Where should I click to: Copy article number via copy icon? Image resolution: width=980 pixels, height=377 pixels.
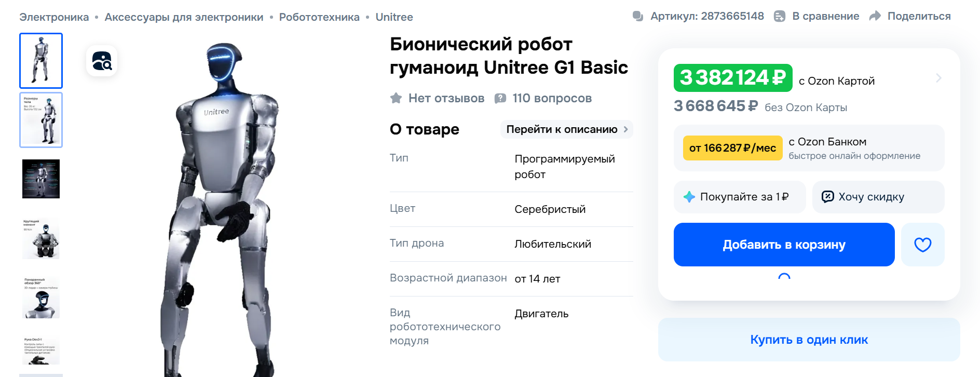(x=638, y=16)
